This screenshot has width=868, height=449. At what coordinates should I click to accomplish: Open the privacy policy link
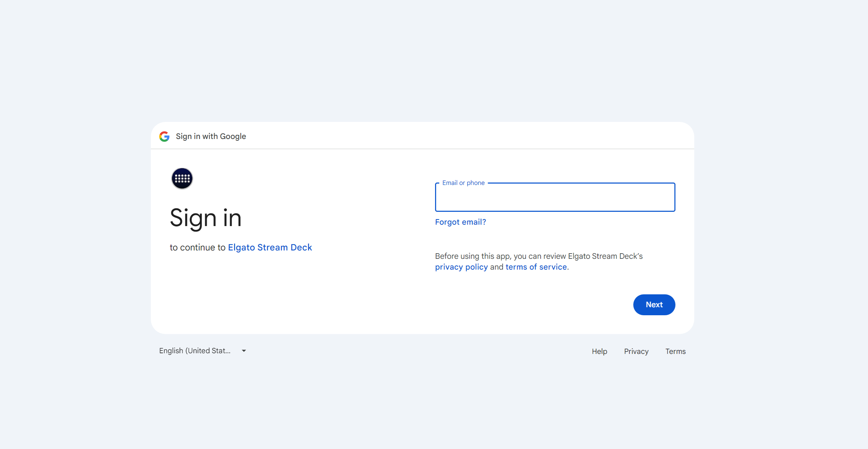pyautogui.click(x=462, y=267)
